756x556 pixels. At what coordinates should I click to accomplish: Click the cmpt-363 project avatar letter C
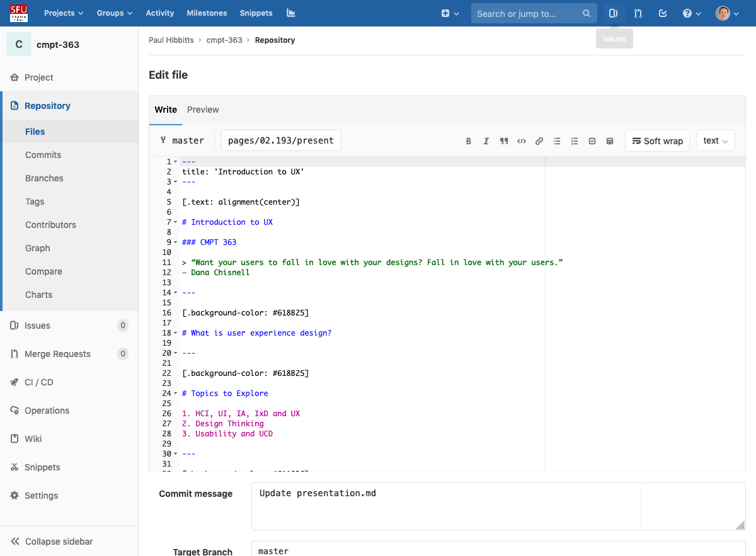pos(19,45)
